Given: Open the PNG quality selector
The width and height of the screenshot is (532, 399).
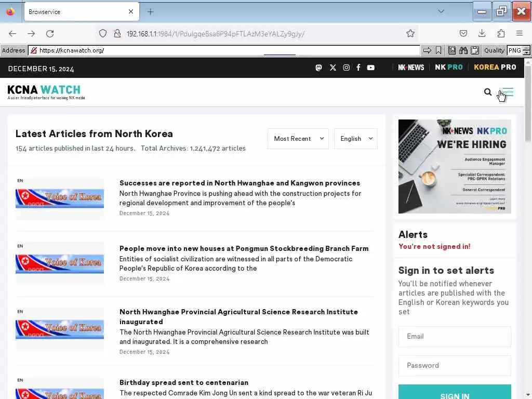Looking at the screenshot, I should click(518, 50).
